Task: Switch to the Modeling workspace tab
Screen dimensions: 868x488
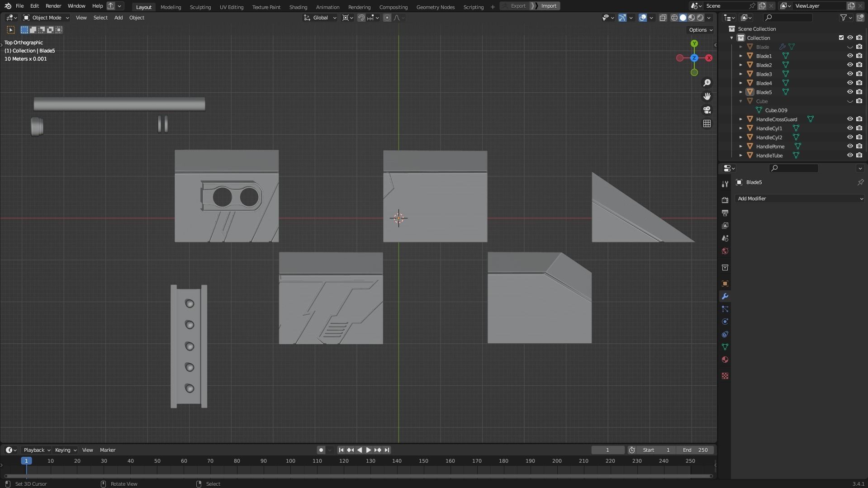Action: tap(171, 7)
